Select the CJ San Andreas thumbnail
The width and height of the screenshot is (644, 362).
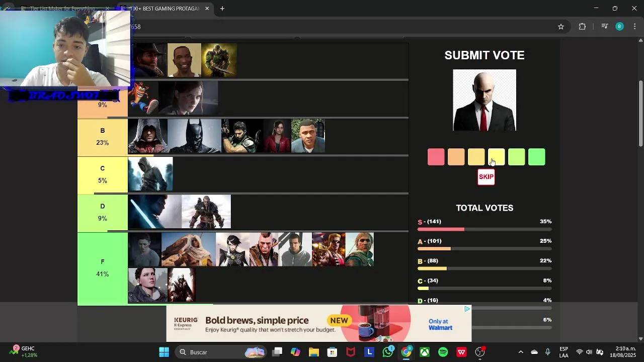point(184,60)
